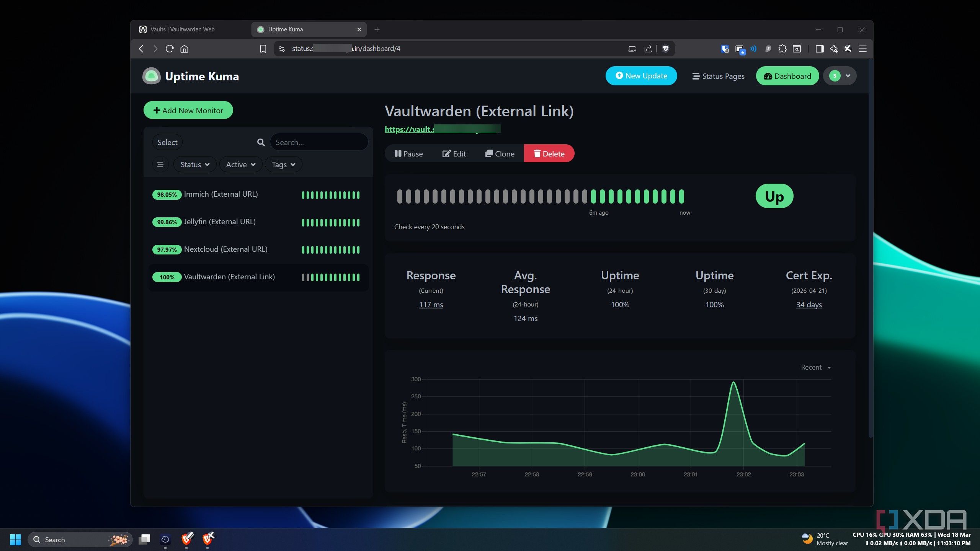Open the browser home button
Screen dimensions: 980x551
point(185,49)
